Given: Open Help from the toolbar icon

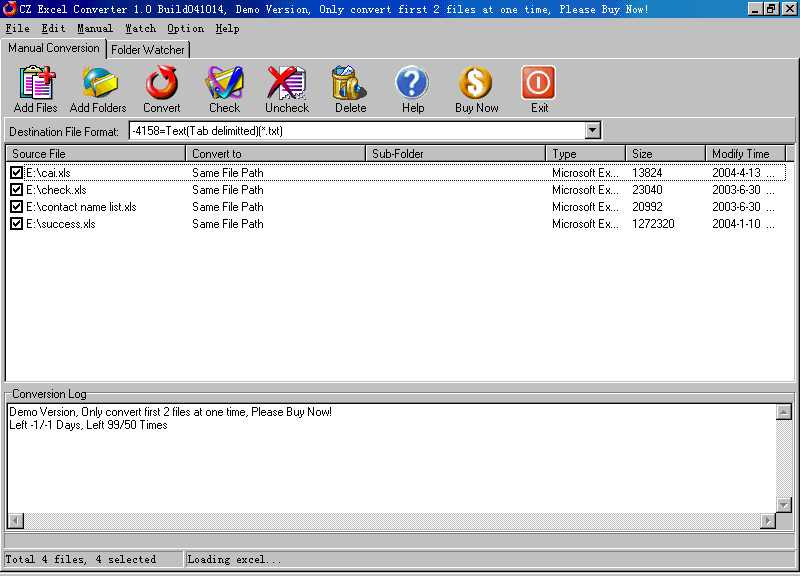Looking at the screenshot, I should (x=412, y=84).
